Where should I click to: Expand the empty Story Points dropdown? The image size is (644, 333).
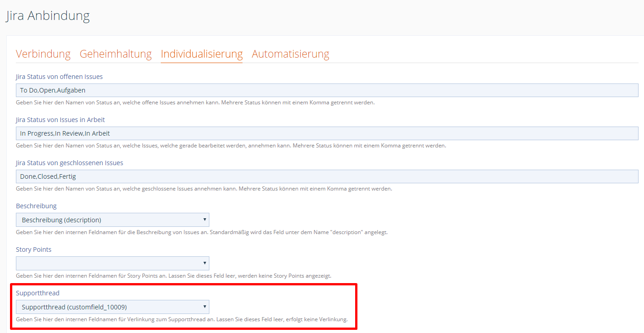point(113,263)
